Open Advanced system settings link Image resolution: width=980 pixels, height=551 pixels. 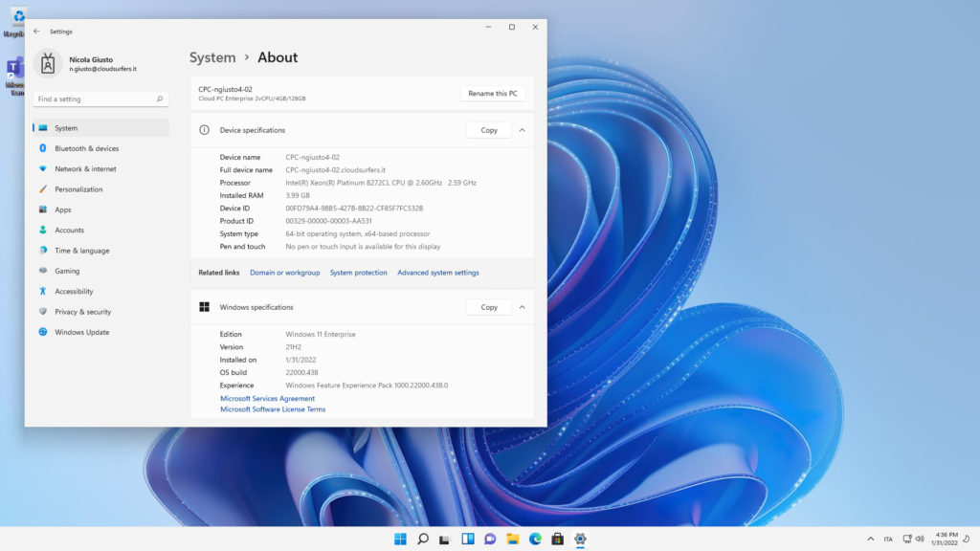pos(438,273)
